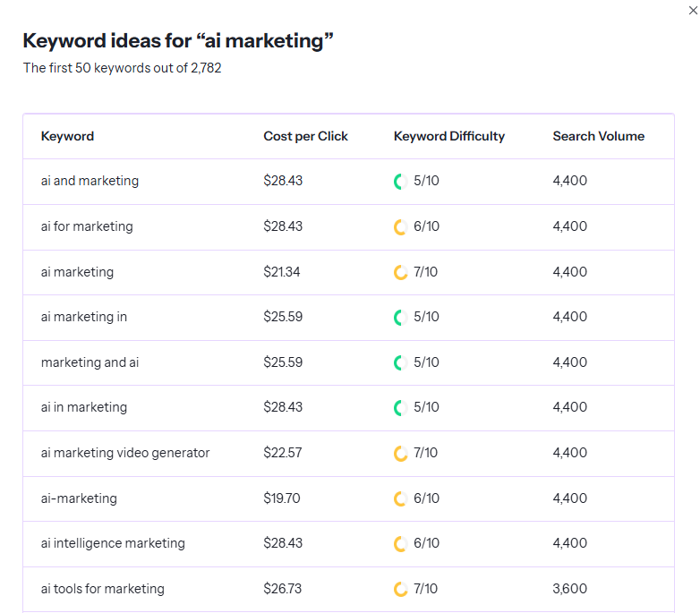Click yellow difficulty icon in "ai for marketing" row
The width and height of the screenshot is (700, 613).
click(x=400, y=227)
